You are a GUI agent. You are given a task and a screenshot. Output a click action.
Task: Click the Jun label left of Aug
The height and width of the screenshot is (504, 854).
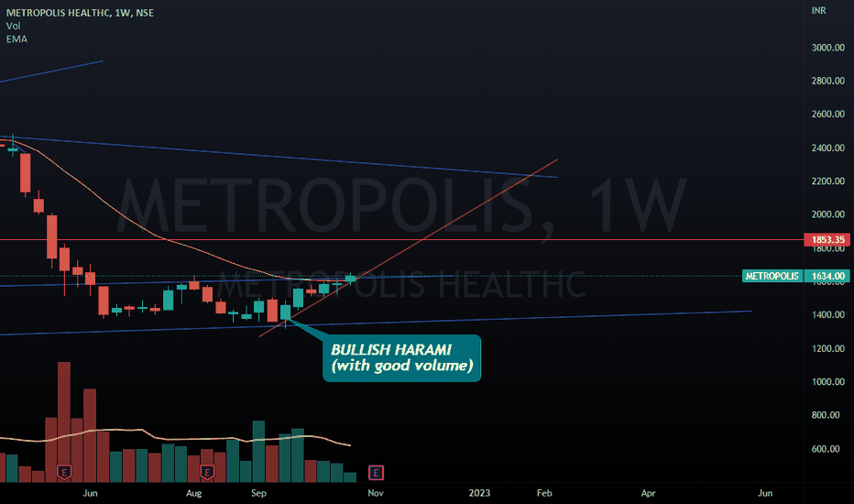pyautogui.click(x=90, y=493)
